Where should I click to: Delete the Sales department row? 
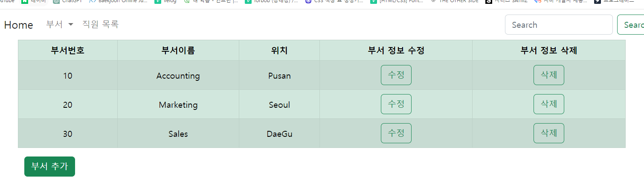[x=548, y=133]
